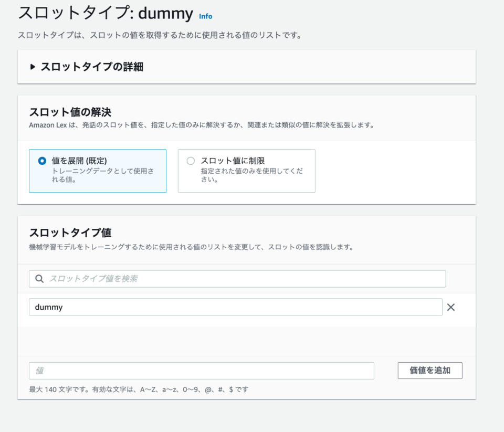This screenshot has height=432, width=504.
Task: Switch slot resolution to restrict to slot values
Action: [x=191, y=161]
